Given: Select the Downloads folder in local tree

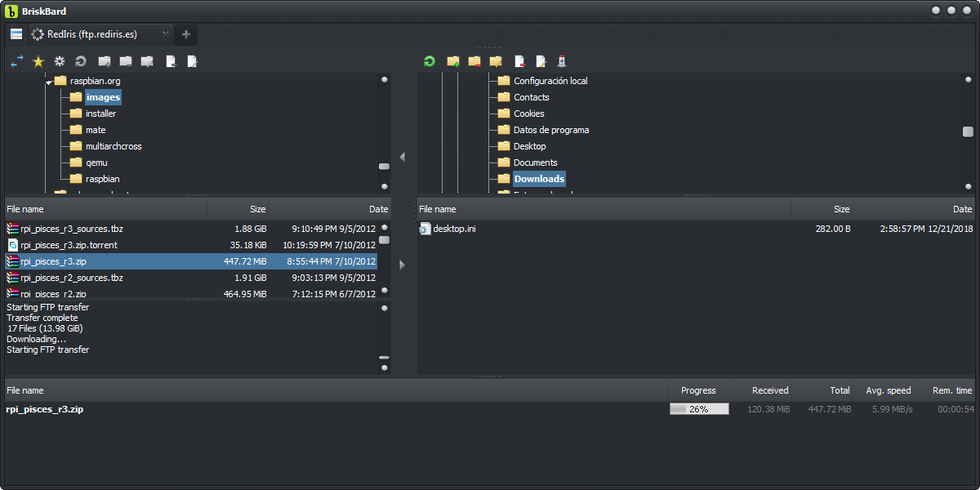Looking at the screenshot, I should click(x=539, y=179).
